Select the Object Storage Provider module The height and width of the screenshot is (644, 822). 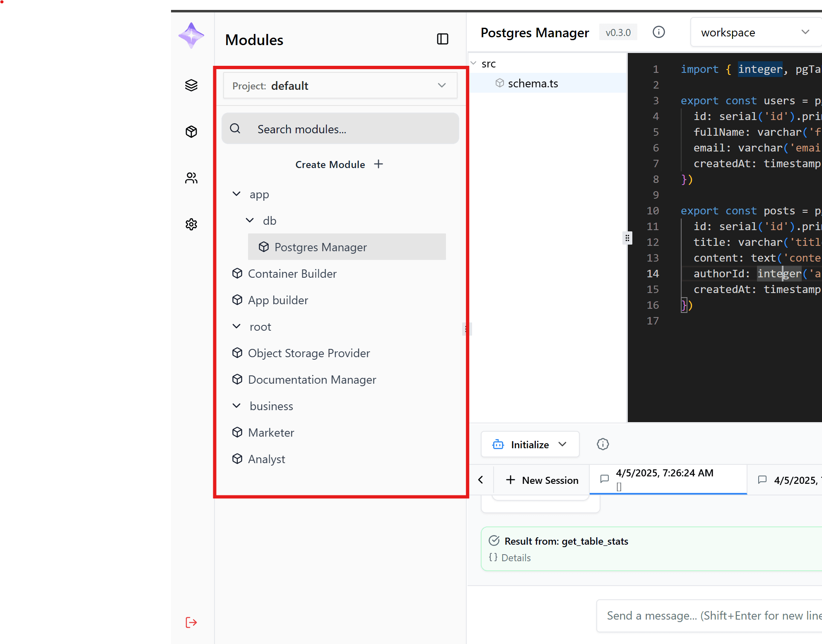point(301,353)
